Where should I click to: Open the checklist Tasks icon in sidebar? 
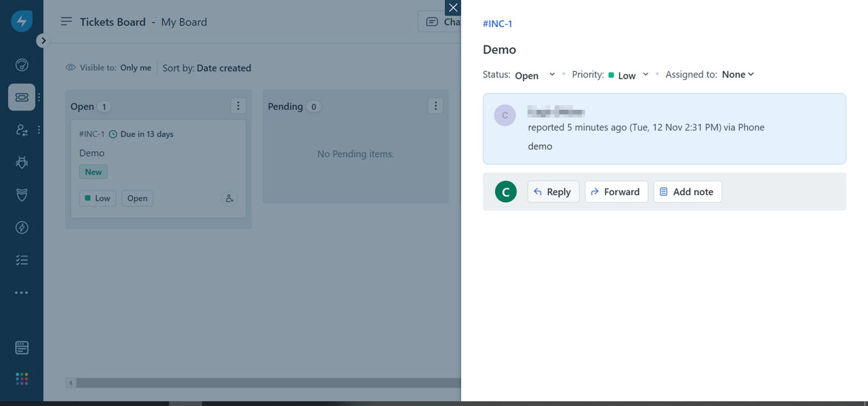point(22,260)
